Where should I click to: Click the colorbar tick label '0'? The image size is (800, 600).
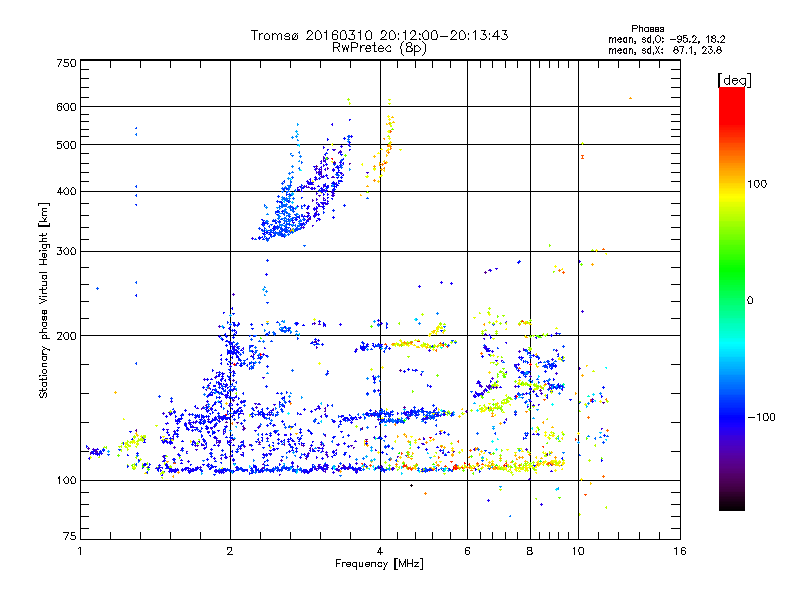(750, 301)
